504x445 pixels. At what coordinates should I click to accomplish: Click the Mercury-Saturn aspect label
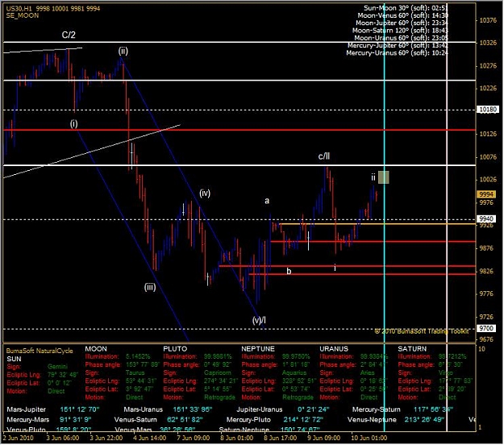coord(377,410)
